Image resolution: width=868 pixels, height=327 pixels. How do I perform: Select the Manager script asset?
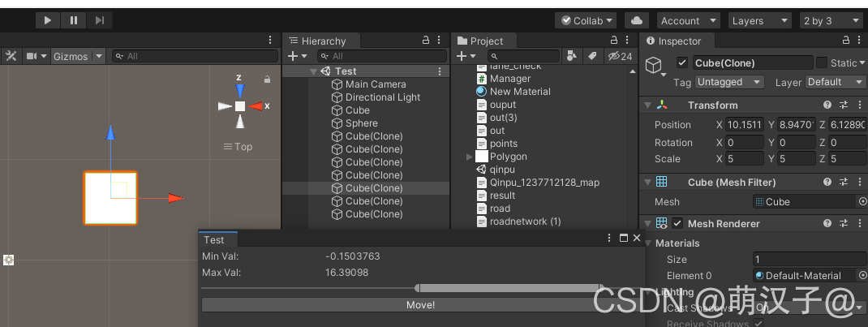(x=503, y=79)
